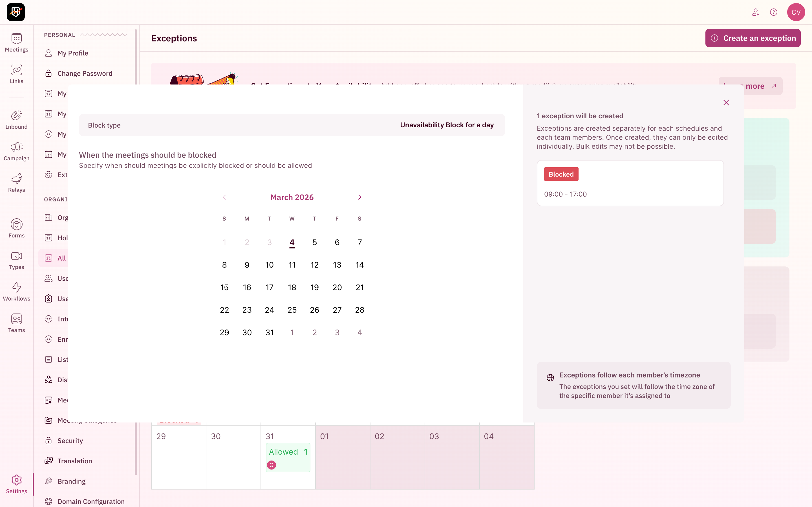Click the invite user icon in the header
The height and width of the screenshot is (507, 812).
[x=756, y=12]
